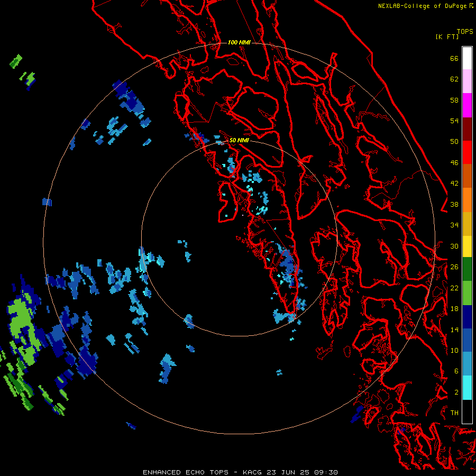Click the white swatch in the tops legend
The image size is (476, 476).
(467, 58)
